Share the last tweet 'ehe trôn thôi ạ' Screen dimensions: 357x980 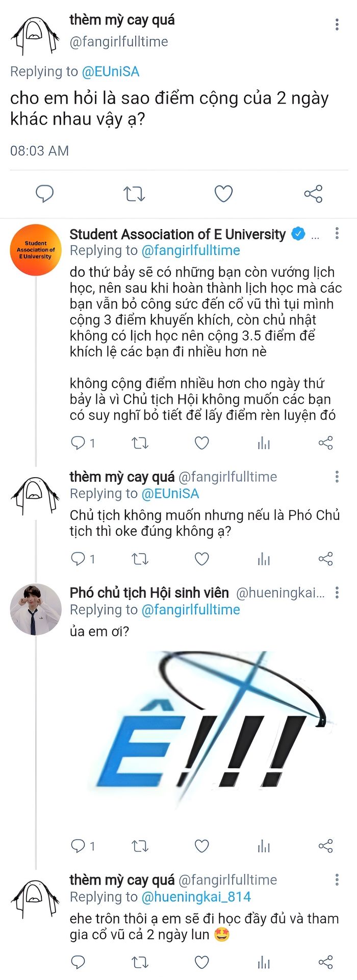point(325,963)
